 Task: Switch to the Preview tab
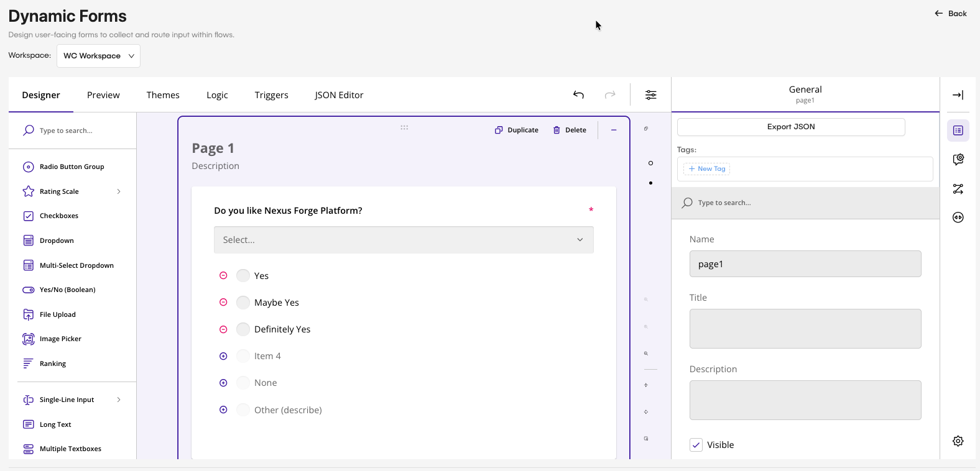click(x=103, y=95)
